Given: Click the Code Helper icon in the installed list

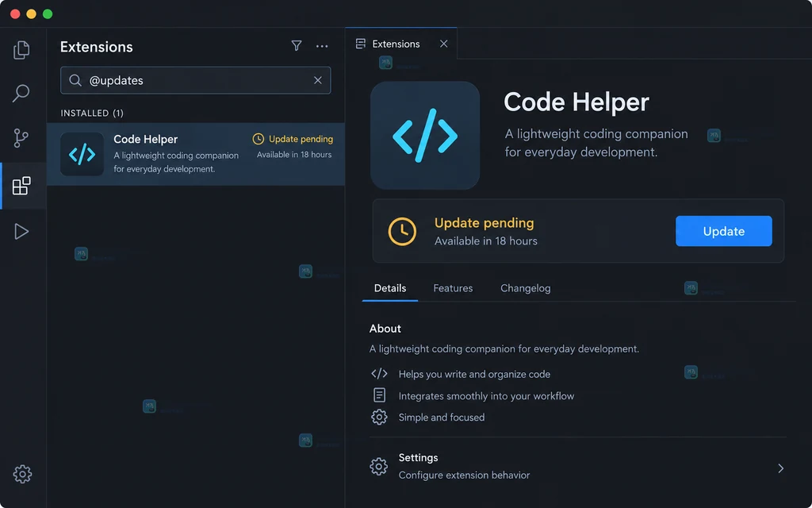Looking at the screenshot, I should pos(82,154).
